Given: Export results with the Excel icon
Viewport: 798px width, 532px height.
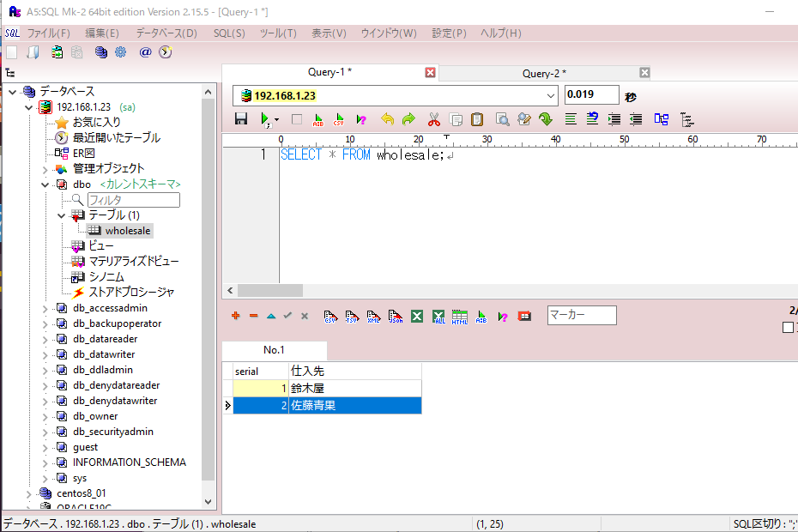Looking at the screenshot, I should tap(417, 316).
